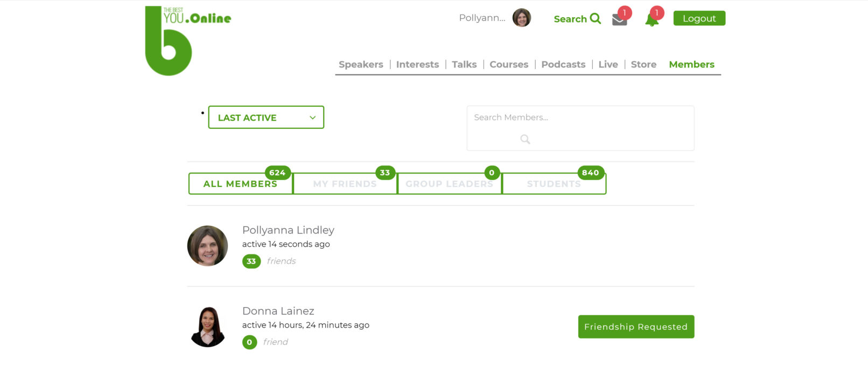Click the magnifier icon beside Search
868x366 pixels.
point(595,18)
